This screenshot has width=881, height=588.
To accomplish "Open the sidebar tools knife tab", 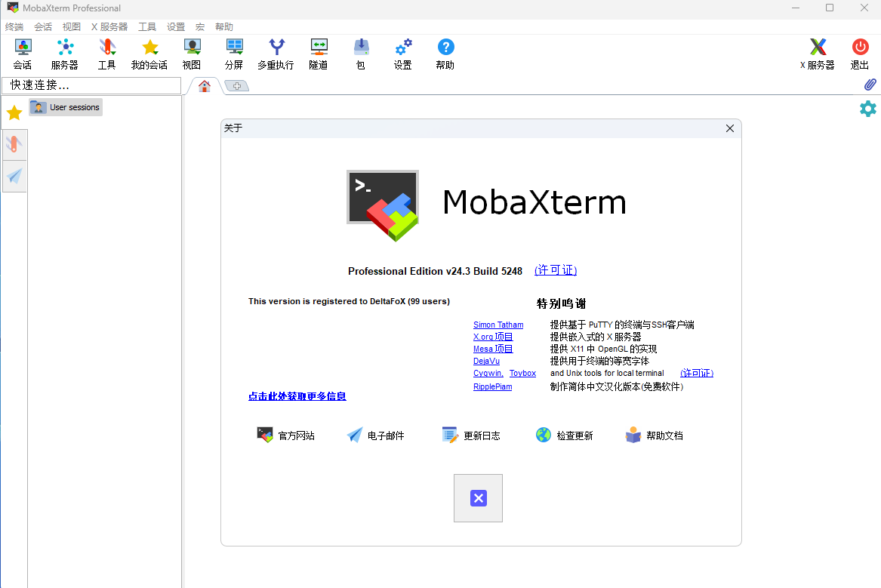I will click(14, 144).
